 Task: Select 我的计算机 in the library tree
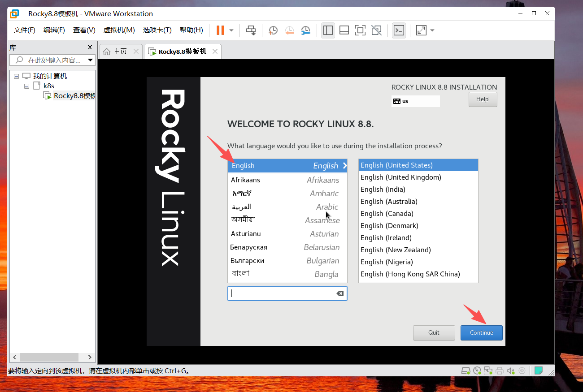click(x=50, y=76)
